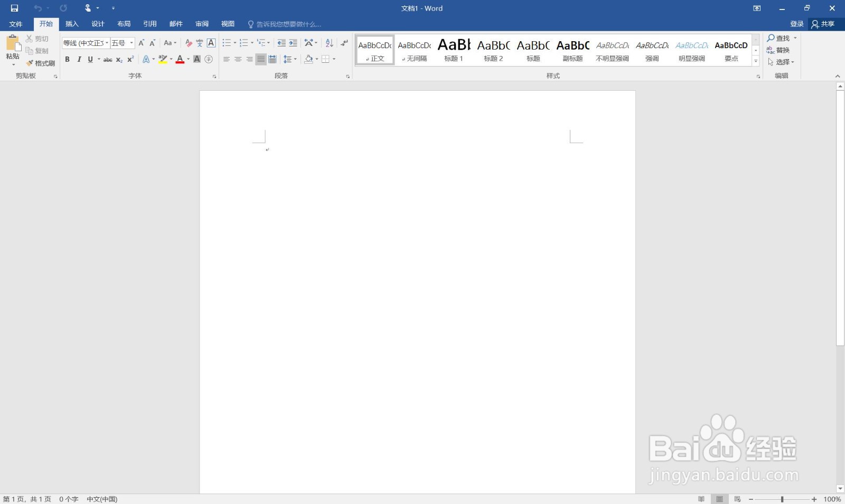
Task: Increase font size with the A-up icon
Action: coord(141,43)
